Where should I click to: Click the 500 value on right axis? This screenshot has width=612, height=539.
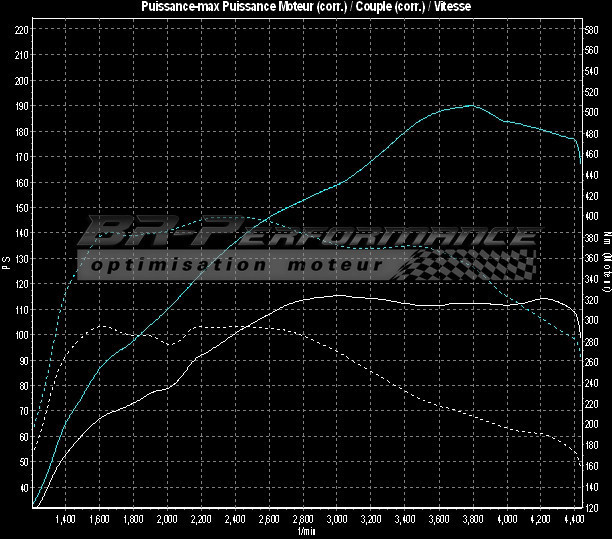pos(593,113)
